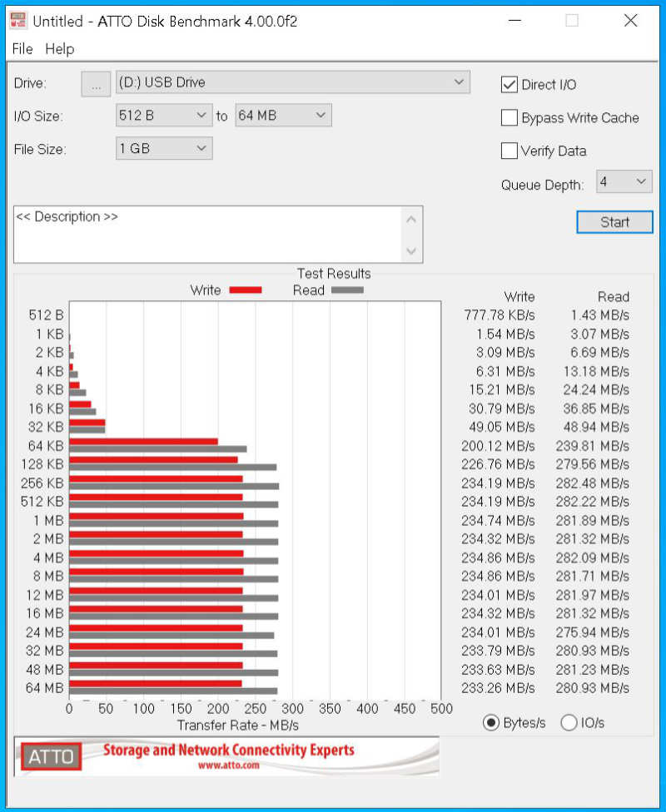
Task: Click the 512 B row label in chart
Action: [x=46, y=314]
